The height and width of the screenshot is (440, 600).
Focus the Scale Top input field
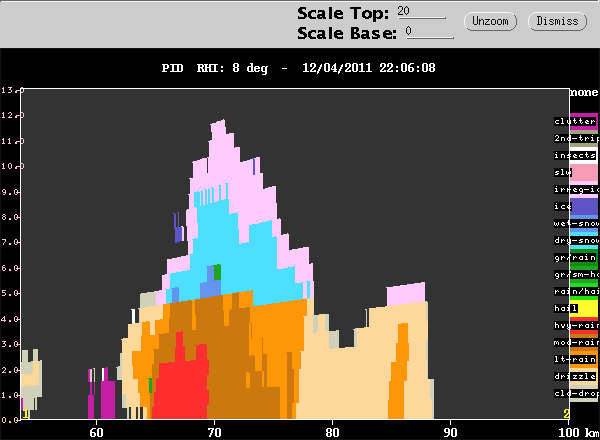[421, 12]
